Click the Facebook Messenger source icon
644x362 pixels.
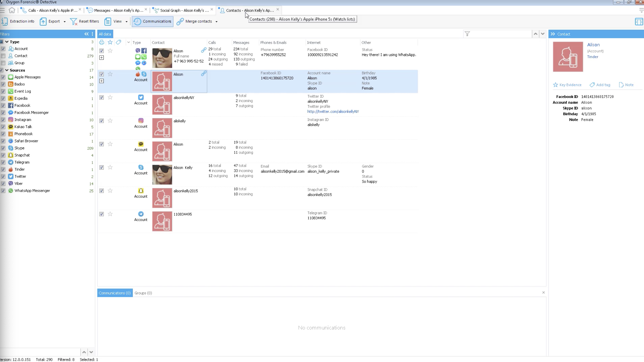[11, 113]
